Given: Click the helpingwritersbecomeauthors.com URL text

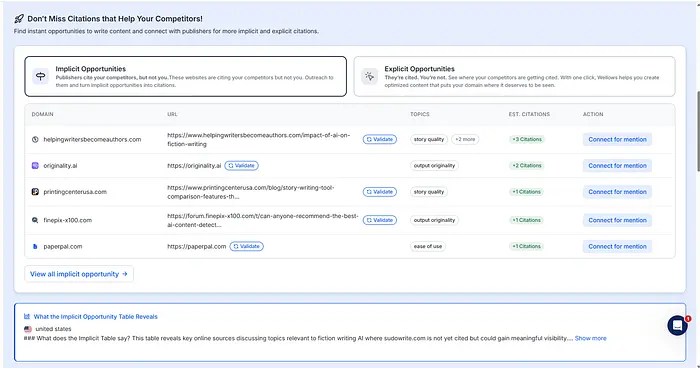Looking at the screenshot, I should click(258, 139).
